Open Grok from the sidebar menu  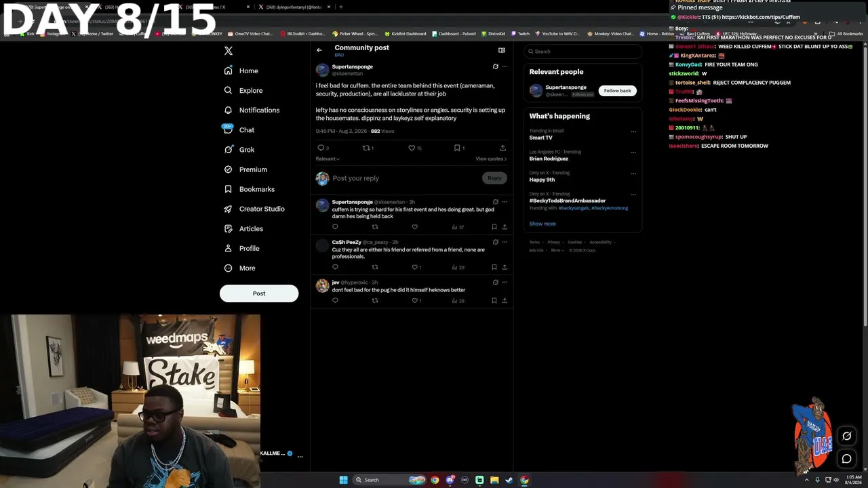pyautogui.click(x=239, y=150)
